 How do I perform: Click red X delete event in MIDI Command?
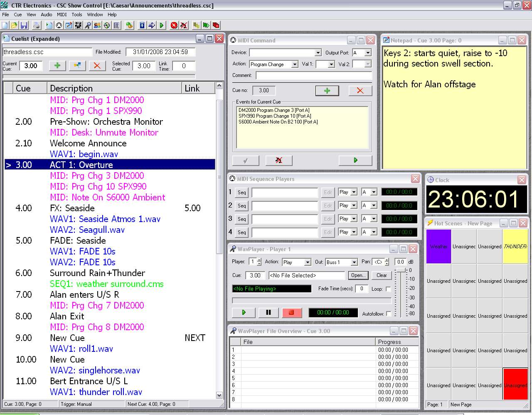(360, 91)
